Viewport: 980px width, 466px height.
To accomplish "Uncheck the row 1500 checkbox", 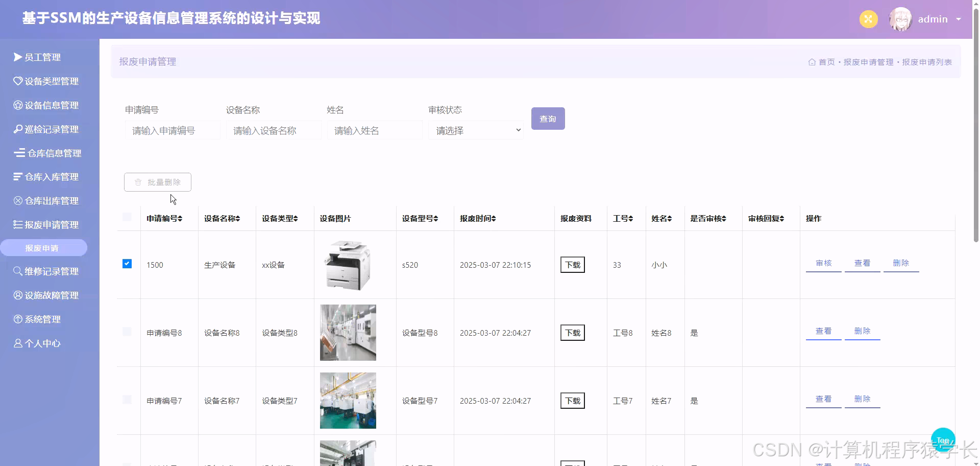I will pos(127,264).
